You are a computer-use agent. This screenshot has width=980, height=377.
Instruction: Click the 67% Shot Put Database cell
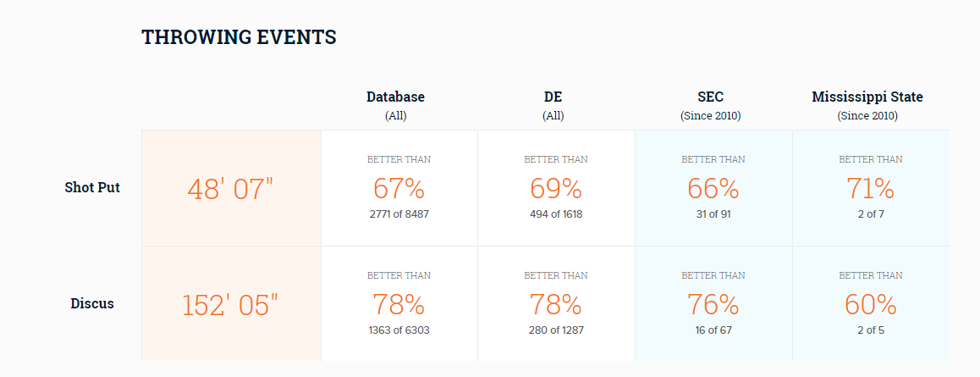[x=399, y=188]
